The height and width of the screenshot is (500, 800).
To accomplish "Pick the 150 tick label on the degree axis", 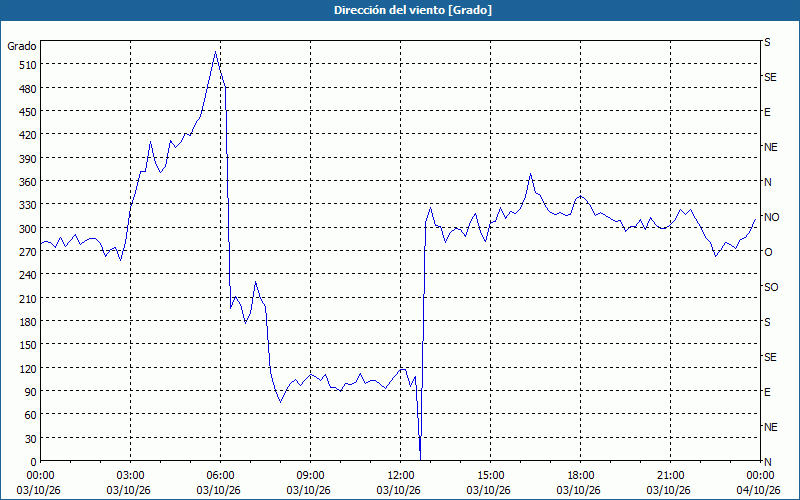I will (x=27, y=345).
